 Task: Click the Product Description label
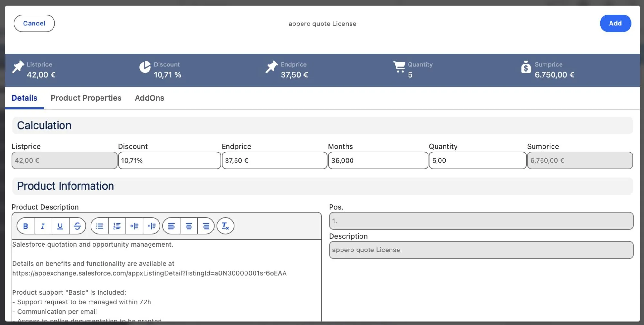(45, 207)
